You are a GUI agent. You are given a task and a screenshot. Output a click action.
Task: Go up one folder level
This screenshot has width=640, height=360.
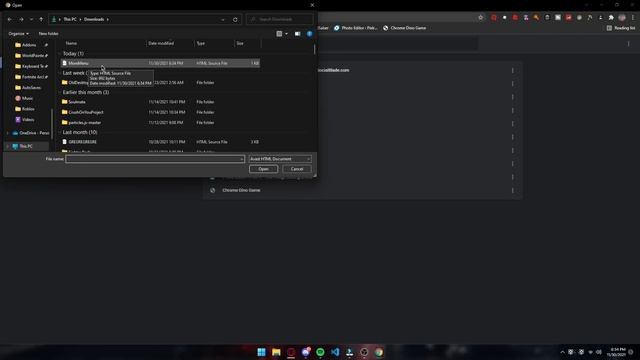coord(41,19)
